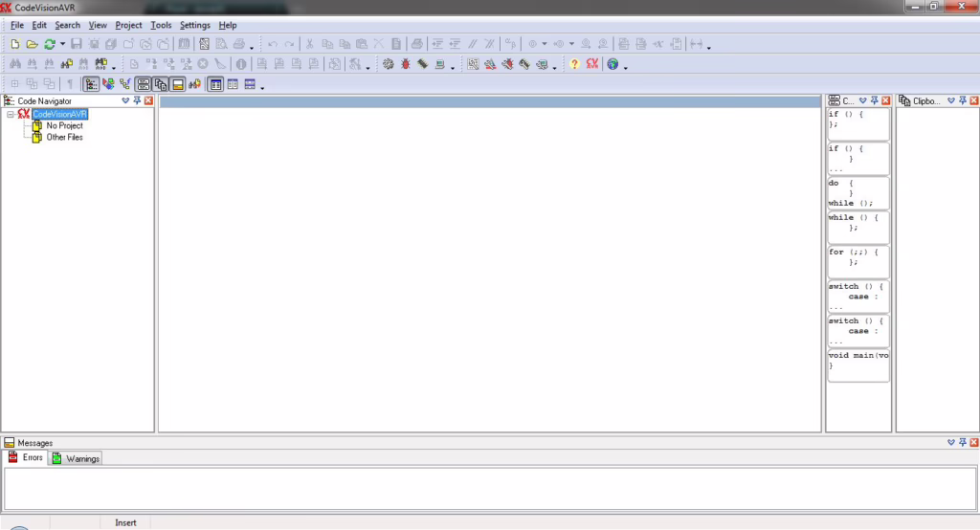Click the globe web icon
980x530 pixels.
[x=613, y=64]
